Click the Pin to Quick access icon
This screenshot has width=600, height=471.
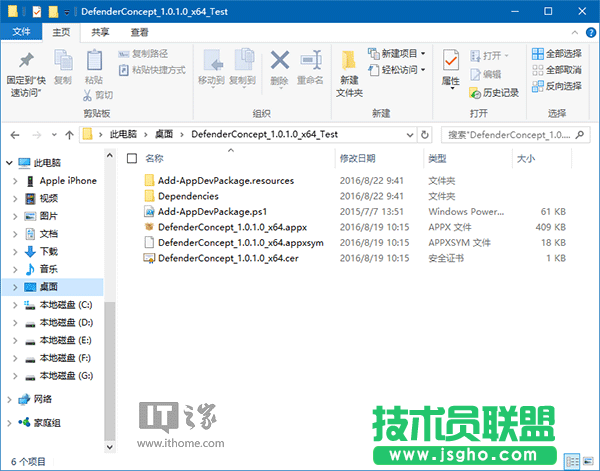(26, 60)
